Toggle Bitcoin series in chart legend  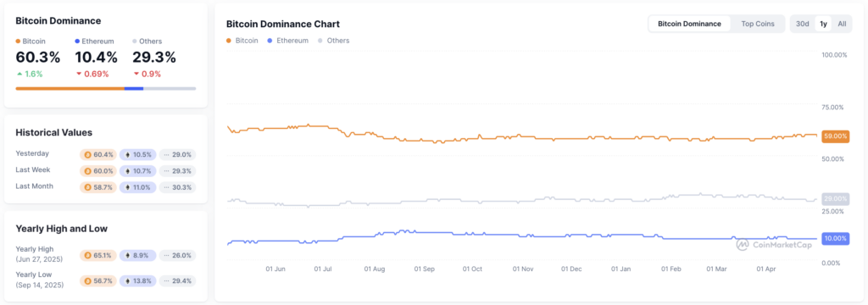point(242,41)
